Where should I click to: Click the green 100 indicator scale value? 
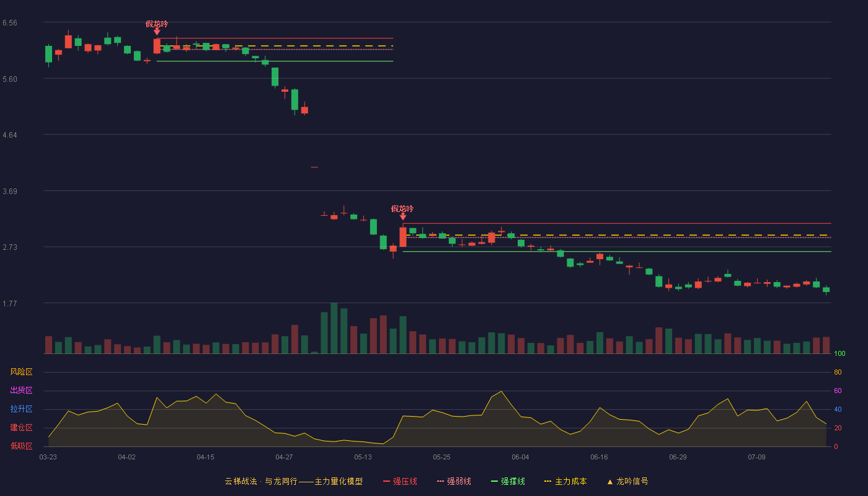coord(839,354)
